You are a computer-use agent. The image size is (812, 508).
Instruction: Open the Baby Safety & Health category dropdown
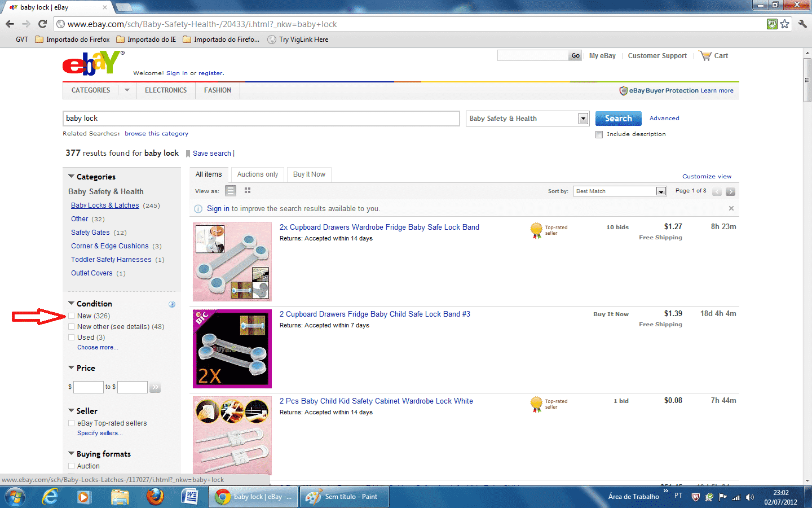pos(583,119)
